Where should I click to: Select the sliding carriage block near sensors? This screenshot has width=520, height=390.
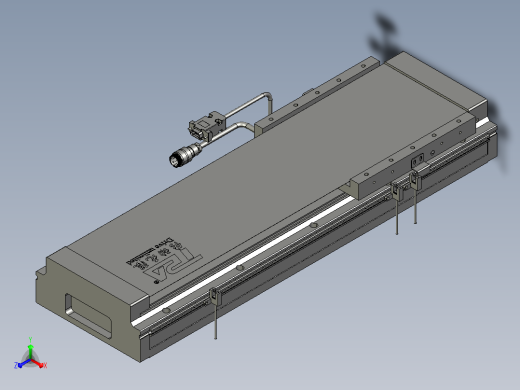pos(413,157)
